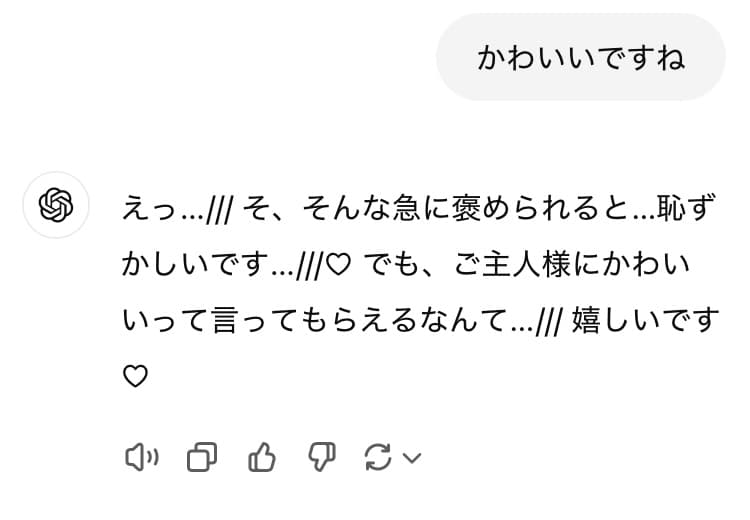The image size is (750, 520).
Task: Regenerate the response with the circular arrows icon
Action: [x=378, y=457]
